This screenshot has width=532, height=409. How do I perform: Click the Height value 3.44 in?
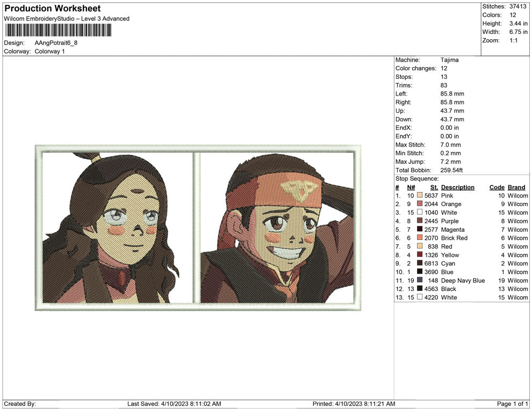pyautogui.click(x=519, y=24)
